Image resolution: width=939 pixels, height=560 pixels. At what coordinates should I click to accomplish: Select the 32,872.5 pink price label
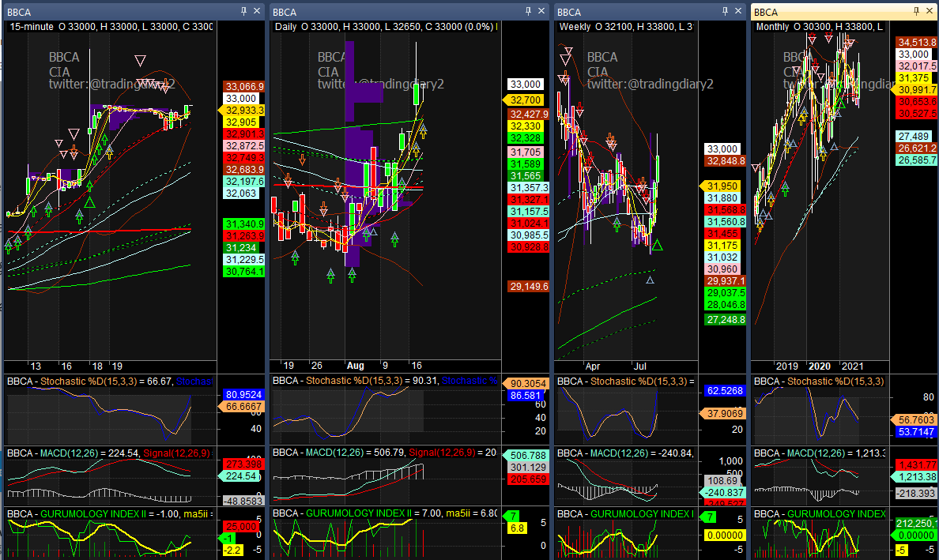[x=244, y=146]
